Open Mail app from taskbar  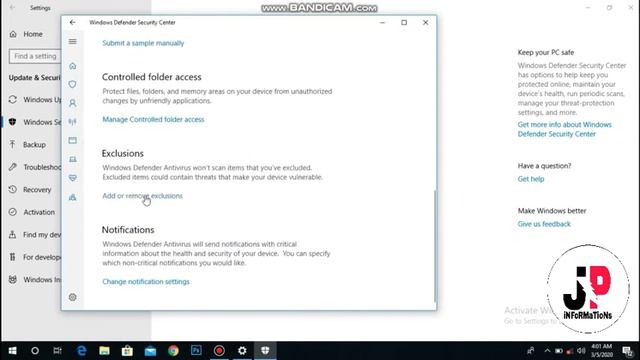tap(150, 351)
